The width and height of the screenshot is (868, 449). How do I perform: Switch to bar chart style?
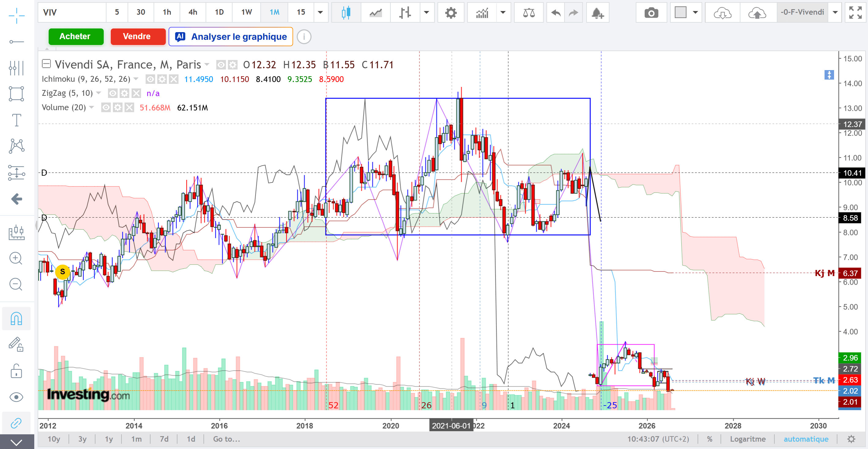click(405, 13)
